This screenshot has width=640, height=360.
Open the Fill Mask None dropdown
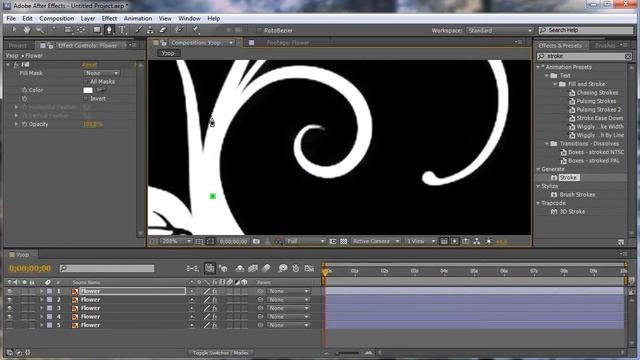point(101,73)
